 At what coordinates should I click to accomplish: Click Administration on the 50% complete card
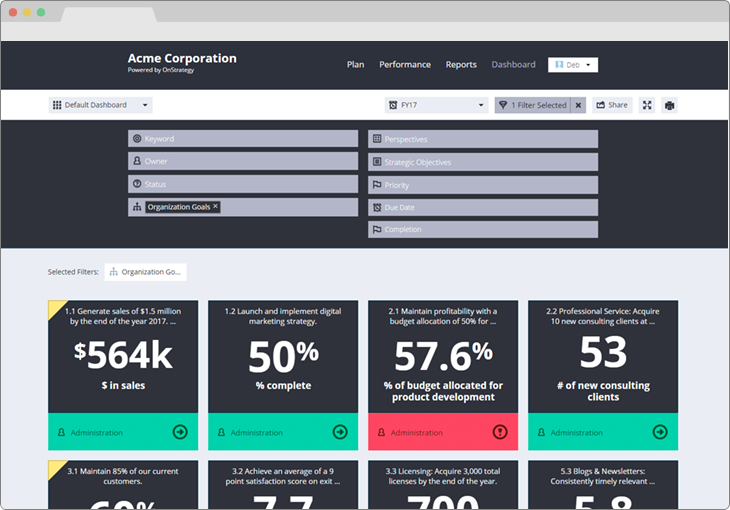[257, 433]
